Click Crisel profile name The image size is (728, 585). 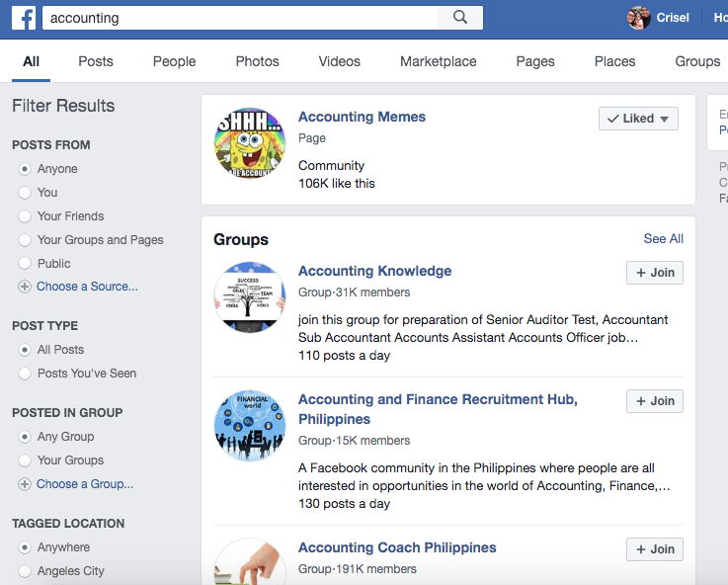click(673, 18)
